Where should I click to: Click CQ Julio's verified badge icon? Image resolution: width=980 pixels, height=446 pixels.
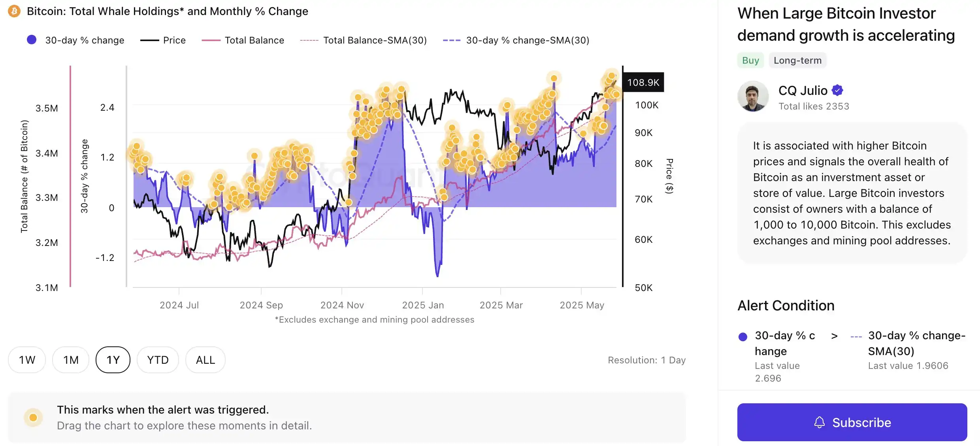pyautogui.click(x=837, y=91)
